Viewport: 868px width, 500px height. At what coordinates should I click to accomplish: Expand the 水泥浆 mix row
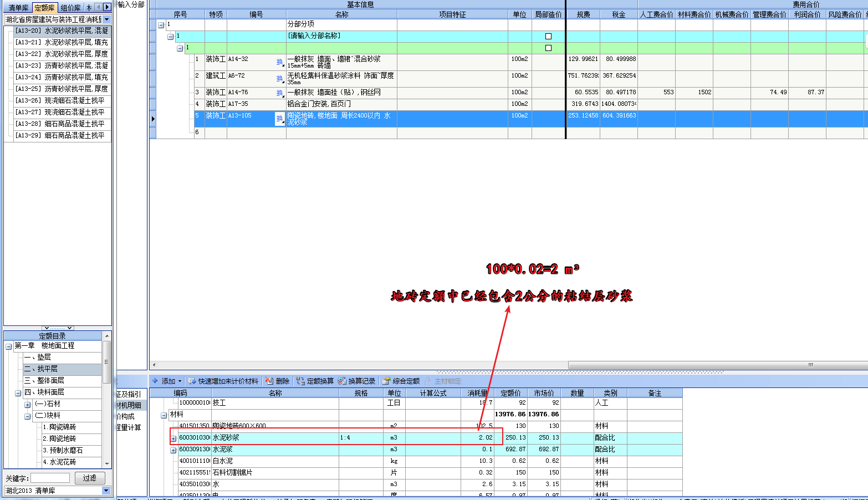(x=173, y=450)
